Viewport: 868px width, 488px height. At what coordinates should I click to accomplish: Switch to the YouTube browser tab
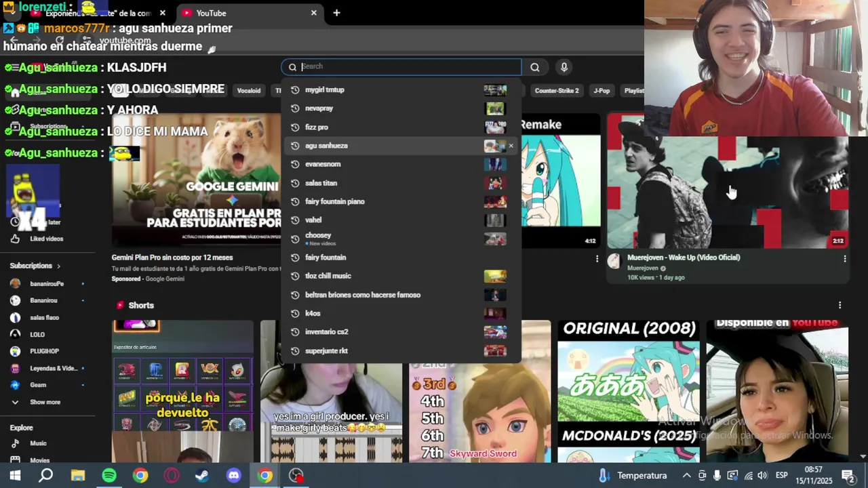tap(250, 13)
